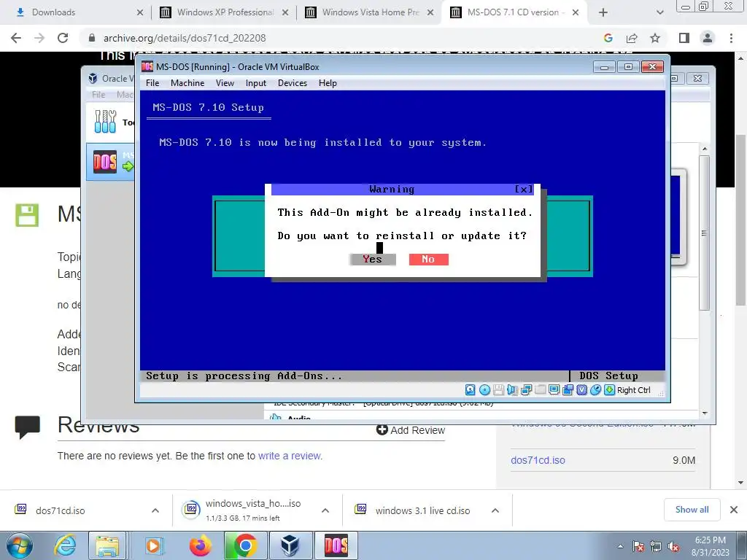Image resolution: width=747 pixels, height=560 pixels.
Task: Click Show all downloads button
Action: click(x=692, y=510)
